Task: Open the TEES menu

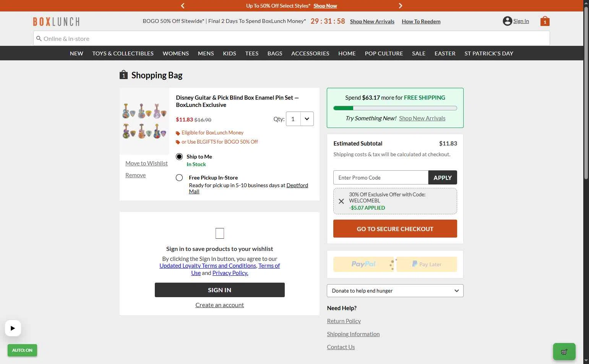Action: pos(252,53)
